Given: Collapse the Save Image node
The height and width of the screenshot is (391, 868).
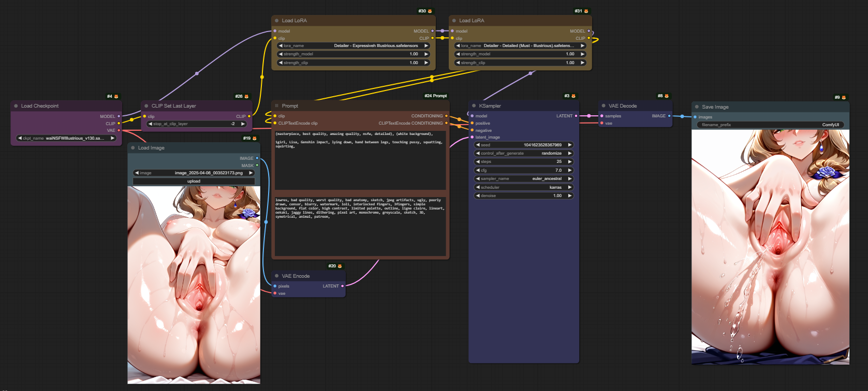Looking at the screenshot, I should tap(697, 107).
